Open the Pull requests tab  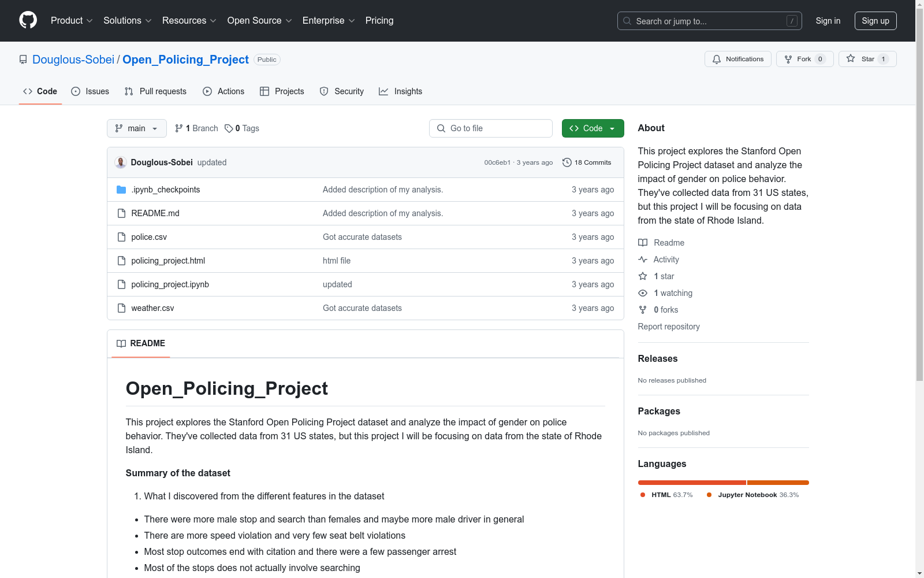point(155,91)
